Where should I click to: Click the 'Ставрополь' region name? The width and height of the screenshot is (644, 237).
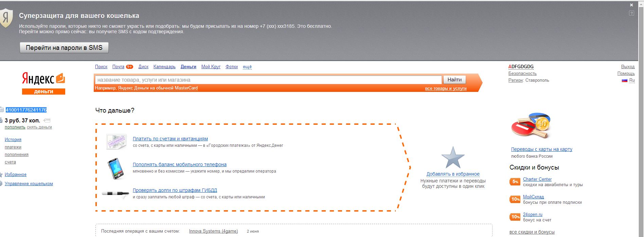(x=537, y=80)
